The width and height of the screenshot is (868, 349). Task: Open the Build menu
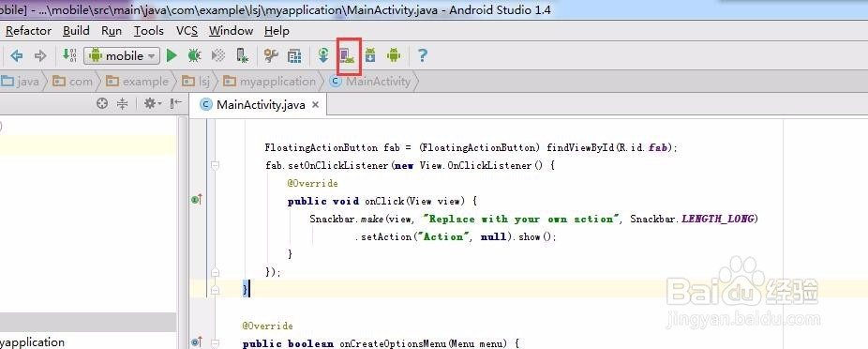pos(76,31)
